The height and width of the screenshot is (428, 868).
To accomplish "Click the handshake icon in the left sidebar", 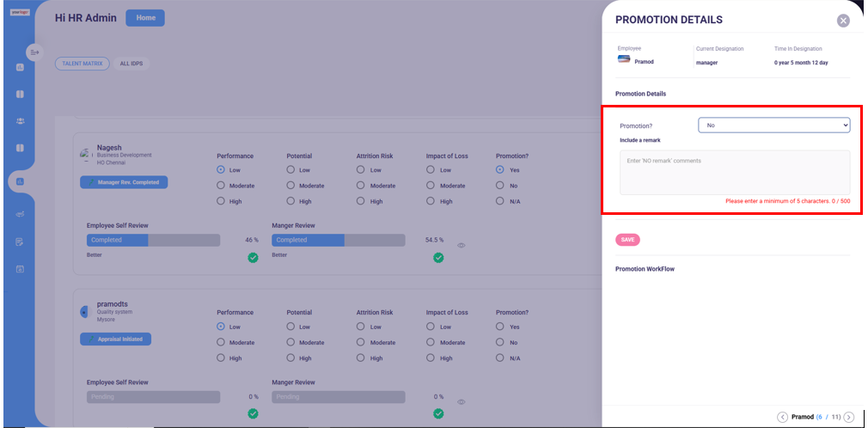I will (20, 214).
